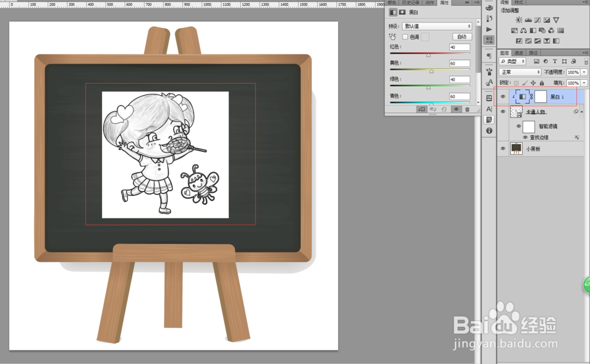Open the layer filter 类型 dropdown
Screen dimensions: 590x364
(513, 61)
